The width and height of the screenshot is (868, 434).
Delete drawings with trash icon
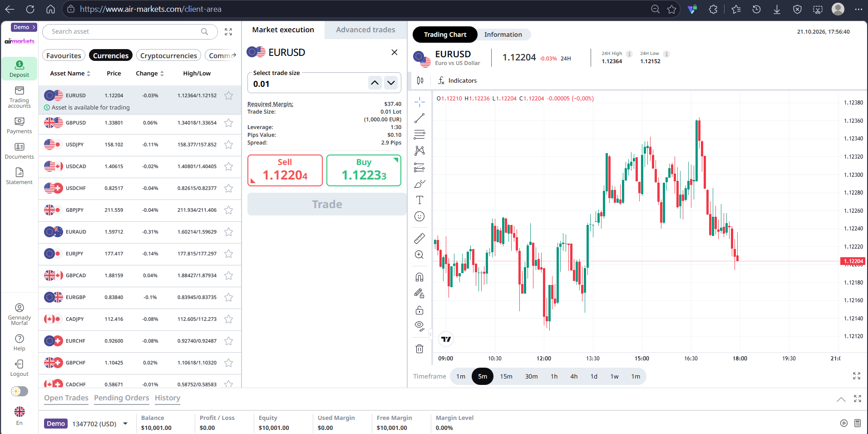click(x=419, y=349)
